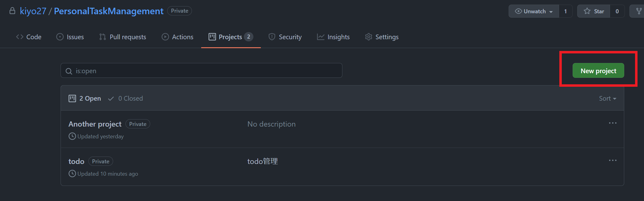Screen dimensions: 644x201
Task: Click clock icon beside Updated 10 minutes ago
Action: coord(72,174)
